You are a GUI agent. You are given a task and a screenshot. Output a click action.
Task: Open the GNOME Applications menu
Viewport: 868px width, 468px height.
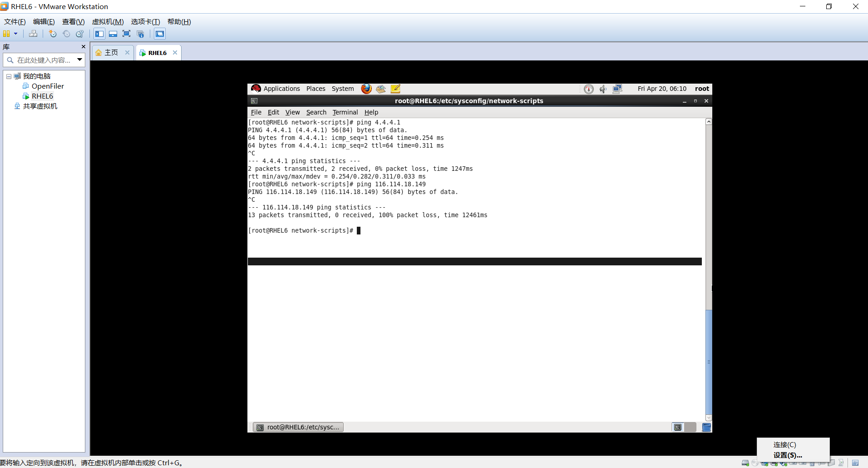click(x=281, y=89)
